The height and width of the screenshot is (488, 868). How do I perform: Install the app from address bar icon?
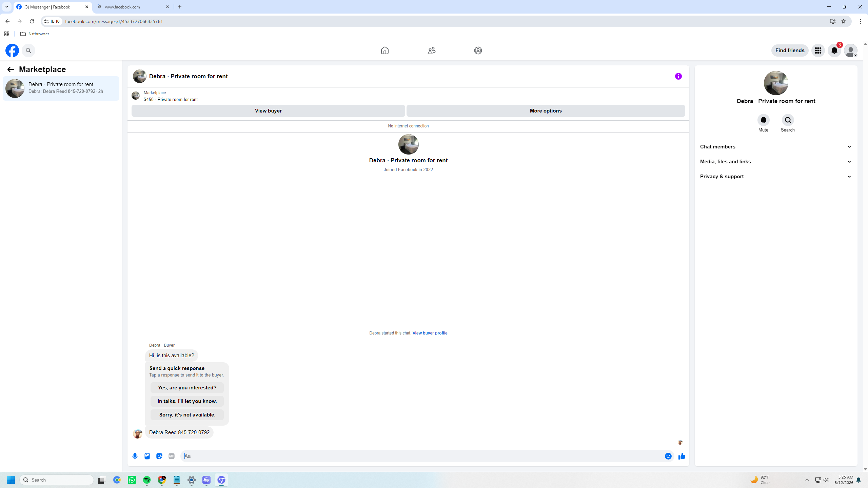pos(832,21)
